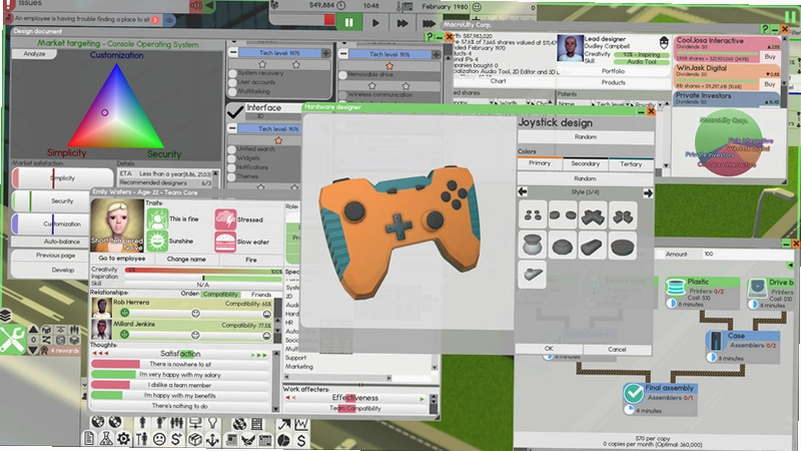Open the research flask icon in the bottom toolbar
The image size is (801, 451).
(x=106, y=439)
